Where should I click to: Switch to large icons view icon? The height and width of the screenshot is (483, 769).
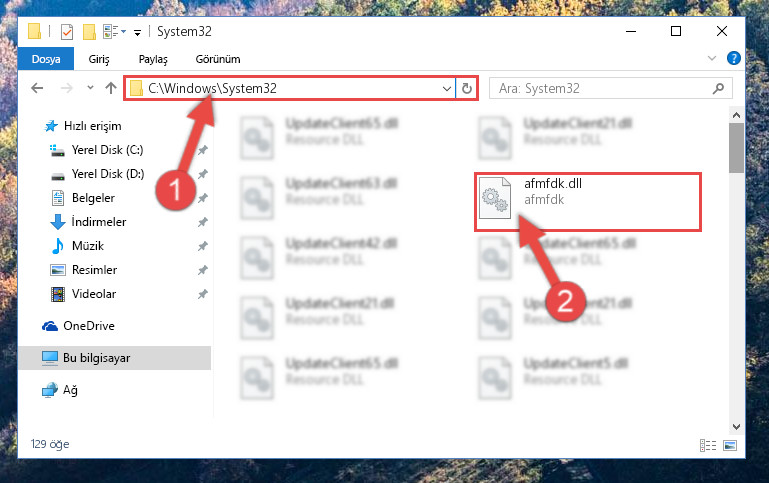tap(730, 445)
